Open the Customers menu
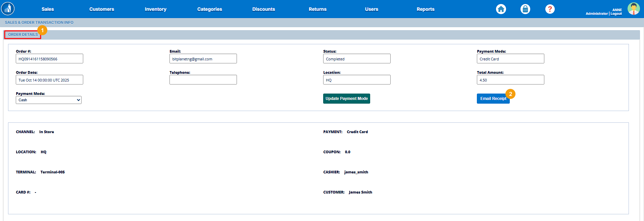Screen dimensions: 644x221 pyautogui.click(x=102, y=9)
